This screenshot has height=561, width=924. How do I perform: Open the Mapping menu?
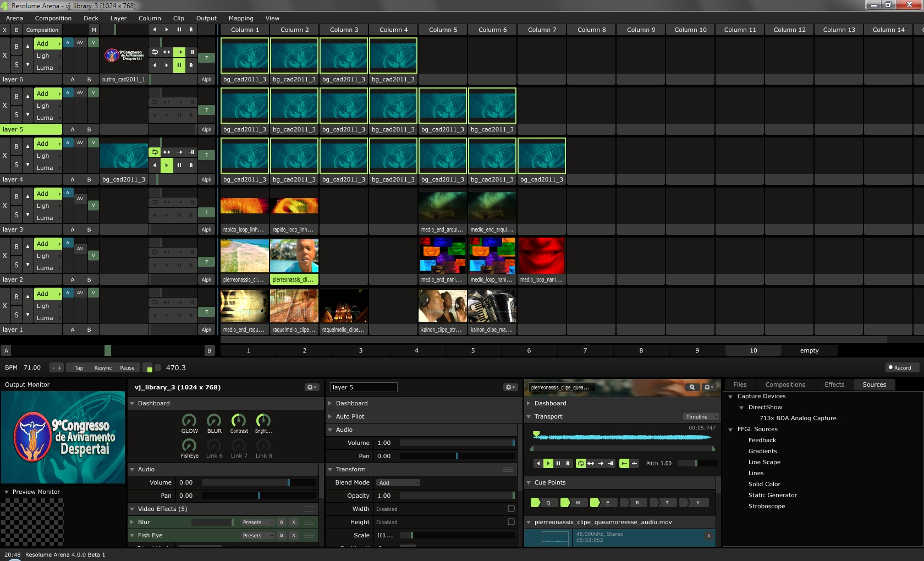pos(241,18)
